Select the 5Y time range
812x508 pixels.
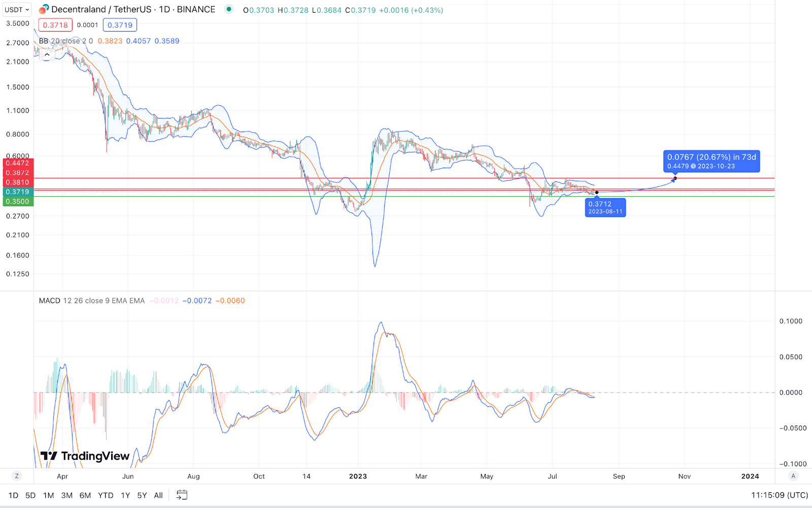(142, 495)
